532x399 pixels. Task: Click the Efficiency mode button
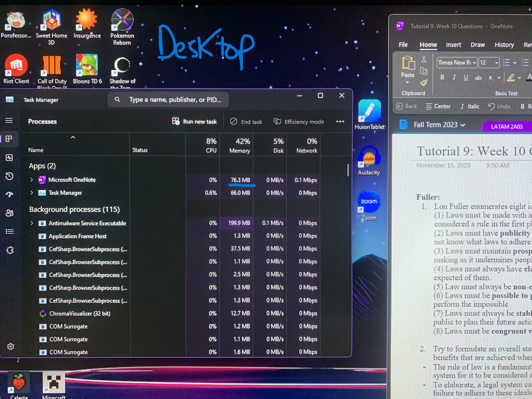pyautogui.click(x=299, y=122)
